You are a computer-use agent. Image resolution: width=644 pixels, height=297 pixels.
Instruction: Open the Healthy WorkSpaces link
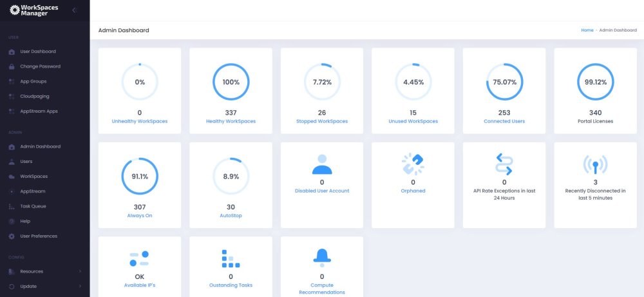tap(231, 122)
